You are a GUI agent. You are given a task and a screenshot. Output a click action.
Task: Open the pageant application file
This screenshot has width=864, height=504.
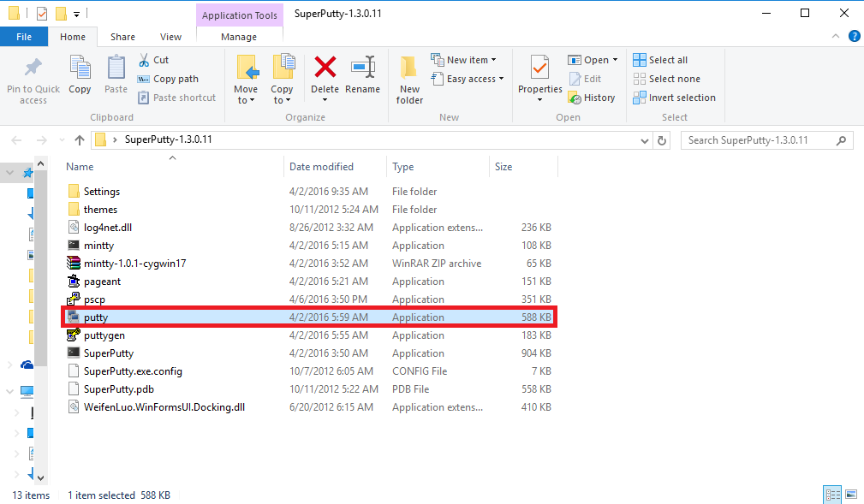point(102,282)
